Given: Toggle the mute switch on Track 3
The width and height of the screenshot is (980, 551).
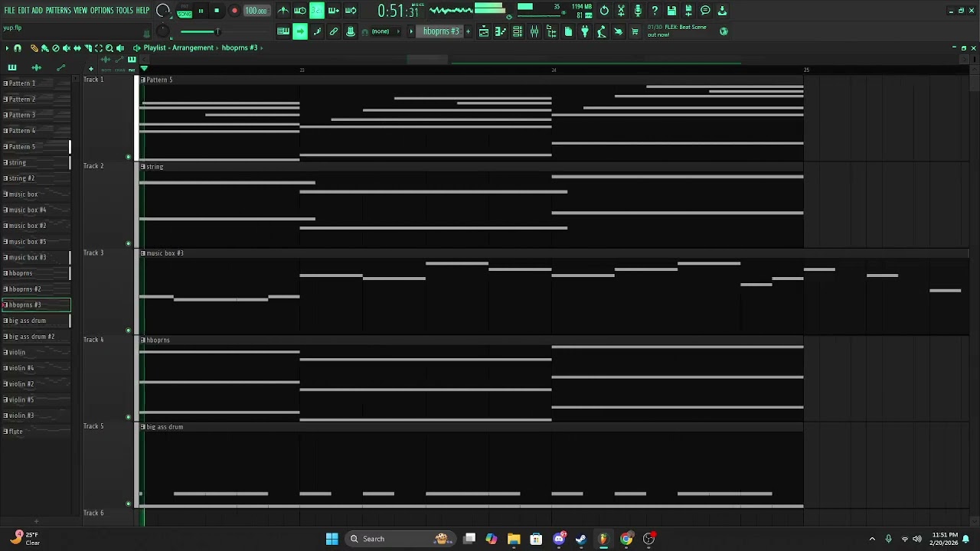Looking at the screenshot, I should point(129,331).
